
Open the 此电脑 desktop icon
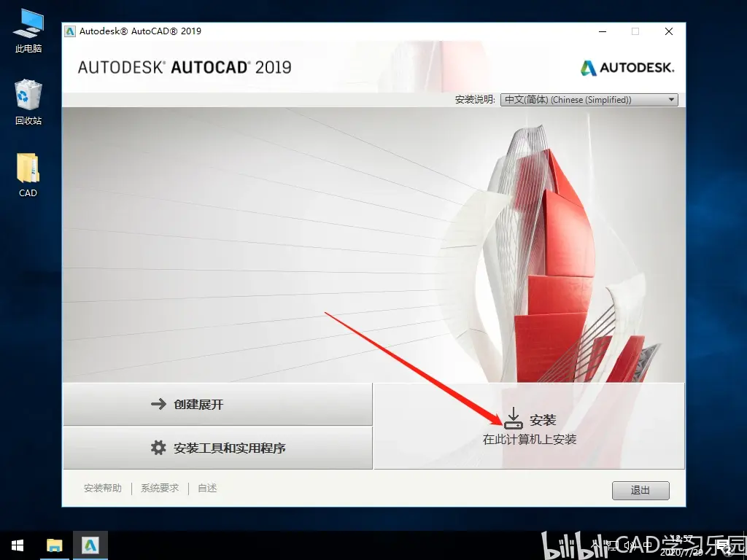pyautogui.click(x=28, y=31)
